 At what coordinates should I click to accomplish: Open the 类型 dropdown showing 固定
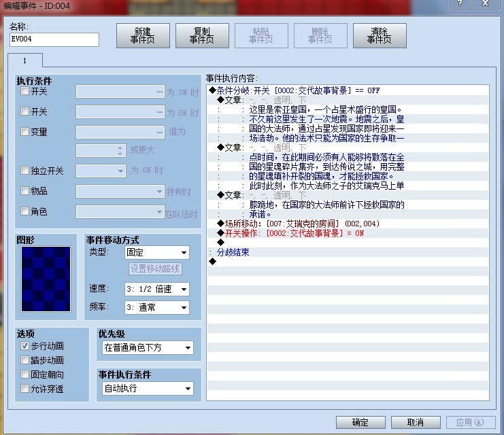coord(157,253)
